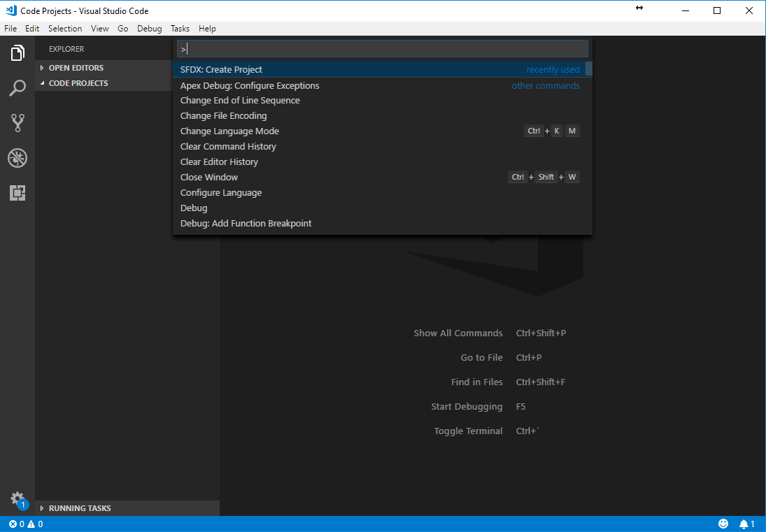Minimize the Visual Studio Code window
Screen dimensions: 766x532
pos(686,10)
